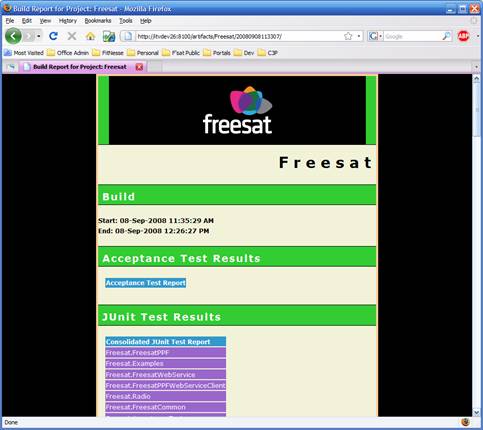
Task: Open the Dev bookmarks folder
Action: (244, 53)
